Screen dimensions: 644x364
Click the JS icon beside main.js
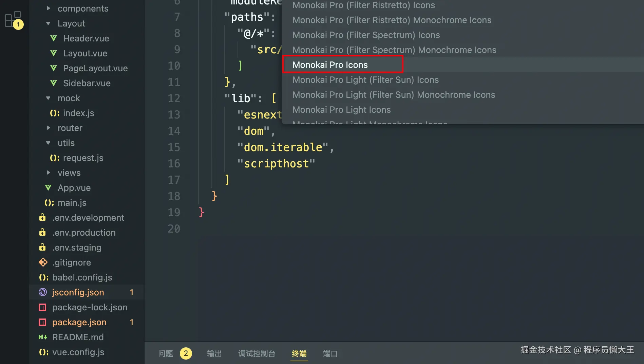click(49, 203)
